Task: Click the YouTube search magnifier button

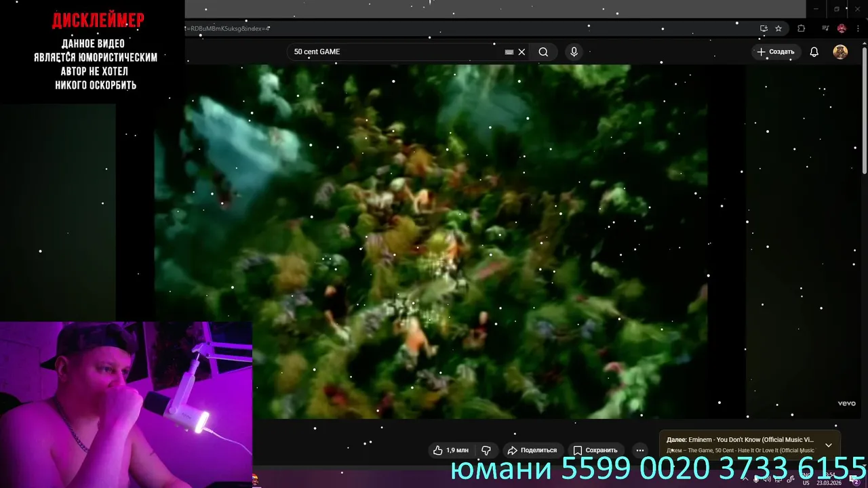Action: click(x=543, y=52)
